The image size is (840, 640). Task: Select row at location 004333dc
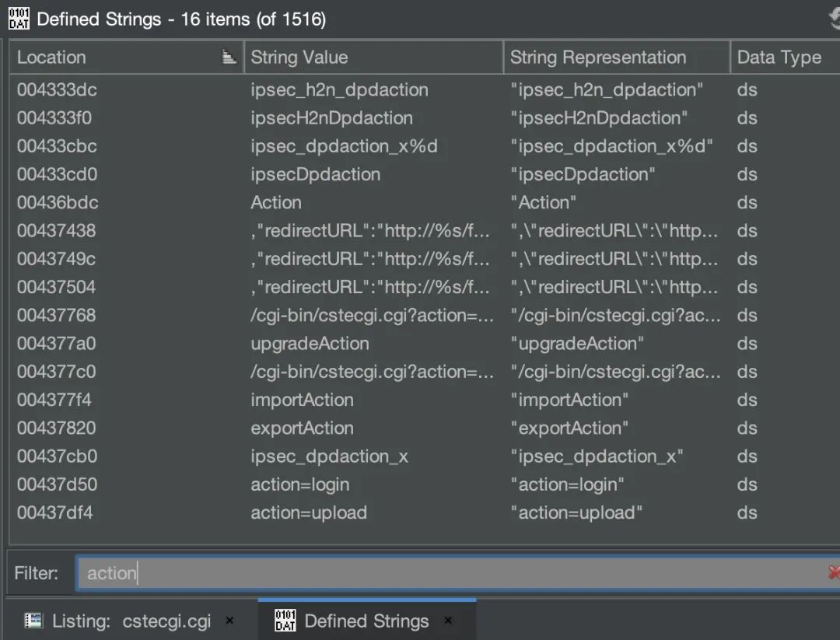coord(425,89)
